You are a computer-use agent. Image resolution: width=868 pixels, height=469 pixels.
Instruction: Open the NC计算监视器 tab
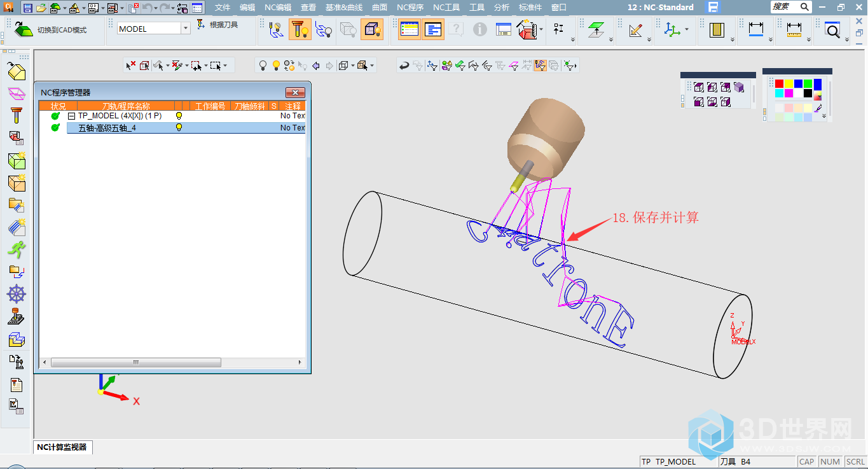click(62, 447)
